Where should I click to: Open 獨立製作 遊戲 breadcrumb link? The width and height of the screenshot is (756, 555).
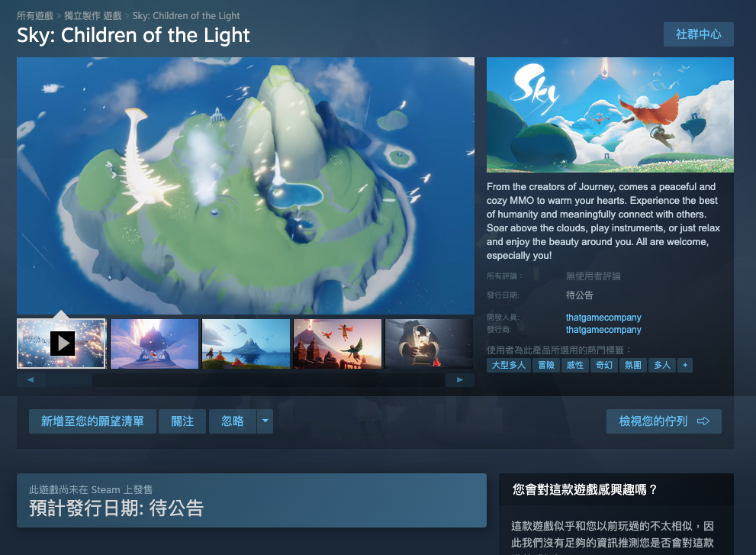point(92,16)
